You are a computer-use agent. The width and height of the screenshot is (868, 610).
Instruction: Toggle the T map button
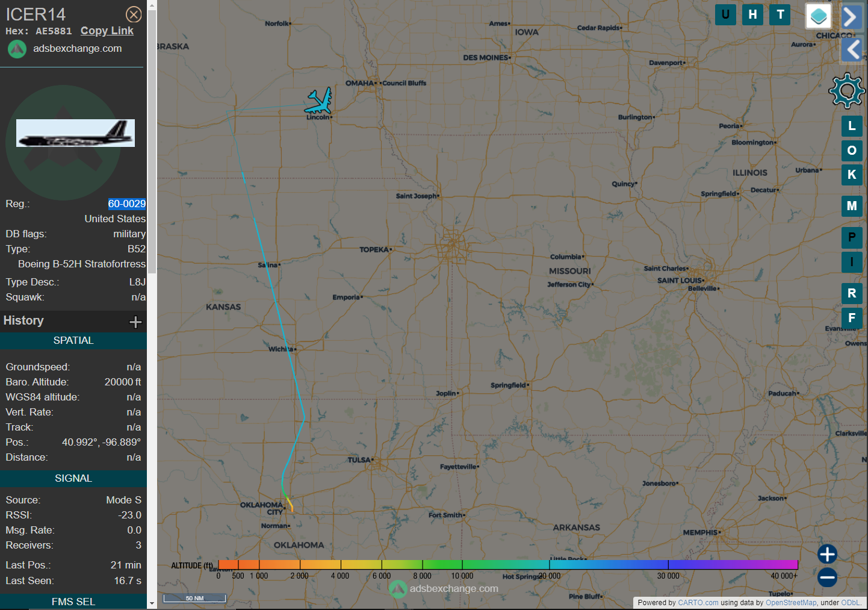(781, 14)
